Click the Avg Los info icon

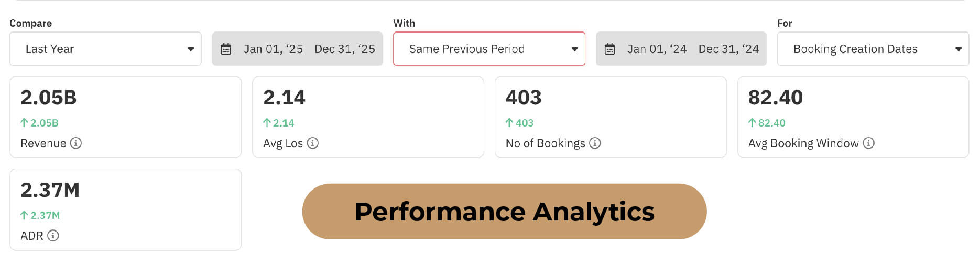point(313,143)
